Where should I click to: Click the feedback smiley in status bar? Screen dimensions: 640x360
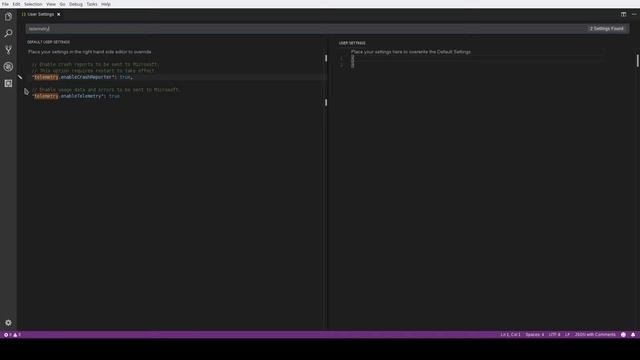coord(623,335)
